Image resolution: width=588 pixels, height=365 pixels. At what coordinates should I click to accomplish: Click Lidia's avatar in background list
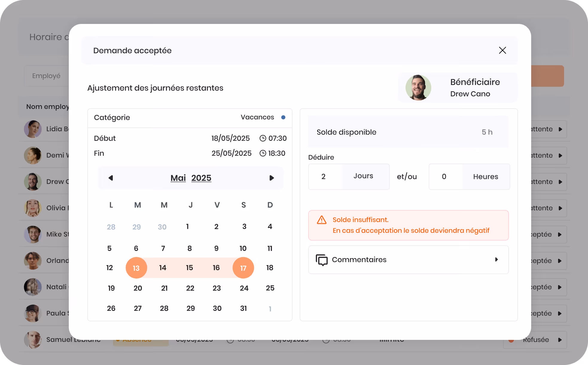pyautogui.click(x=33, y=129)
